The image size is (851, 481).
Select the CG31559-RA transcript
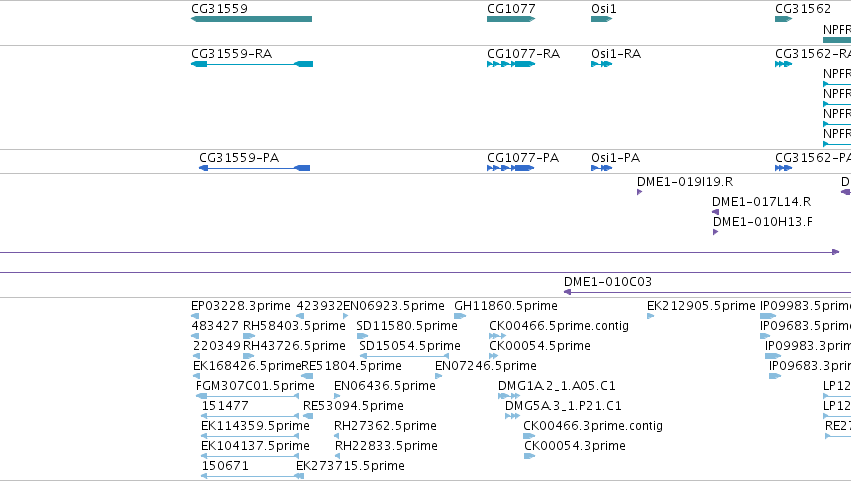click(x=252, y=64)
